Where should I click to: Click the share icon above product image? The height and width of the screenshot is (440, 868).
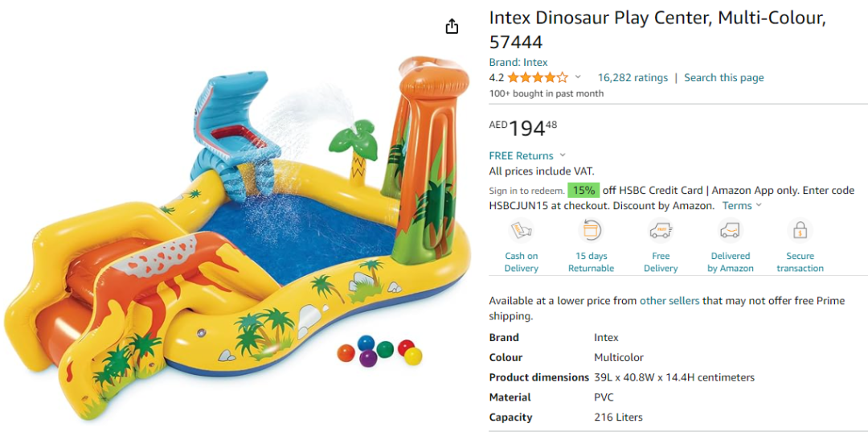point(452,26)
